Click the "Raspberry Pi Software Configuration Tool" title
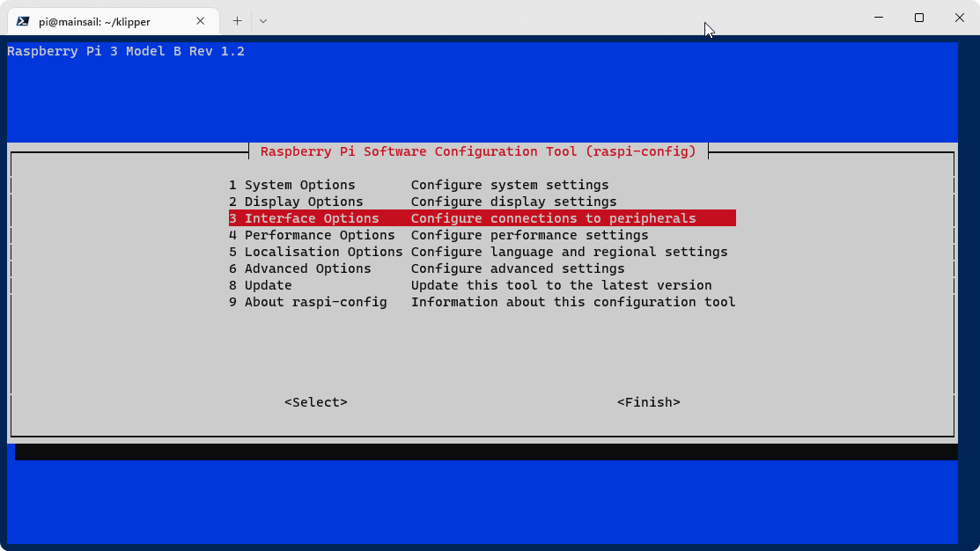 point(480,151)
